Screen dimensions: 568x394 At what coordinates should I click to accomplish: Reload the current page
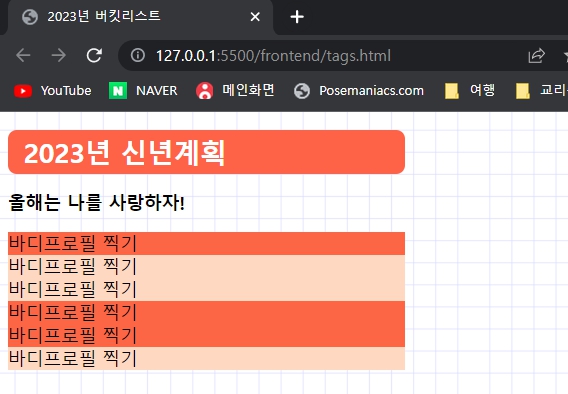pos(94,55)
